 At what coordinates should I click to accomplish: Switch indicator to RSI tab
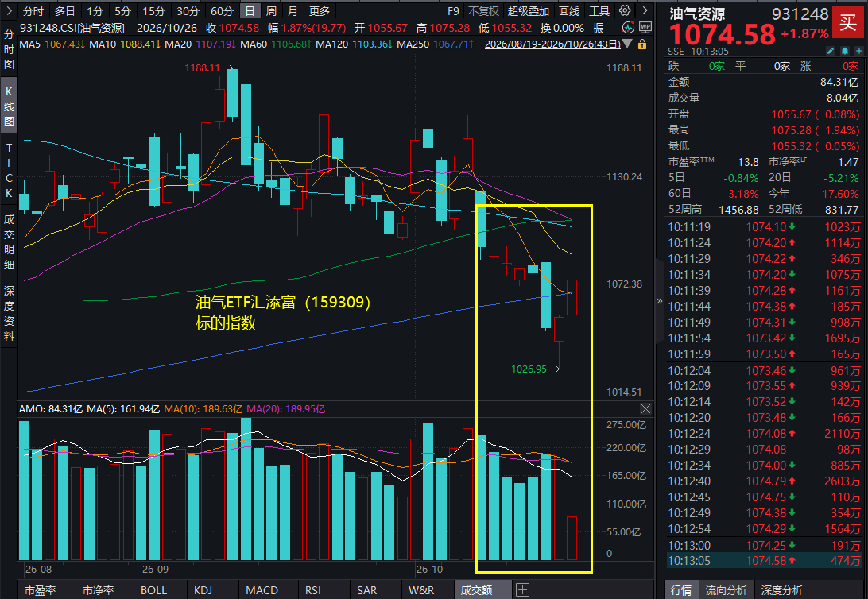(x=313, y=590)
